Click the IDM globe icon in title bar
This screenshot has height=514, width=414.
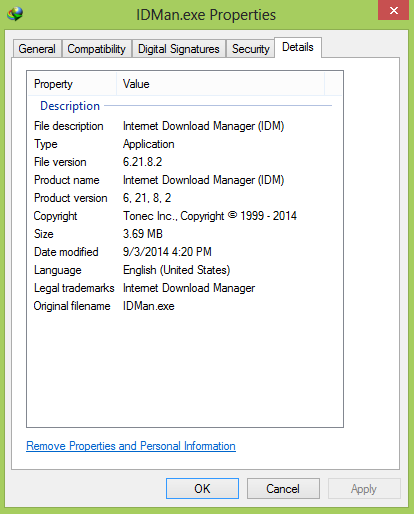(x=15, y=14)
